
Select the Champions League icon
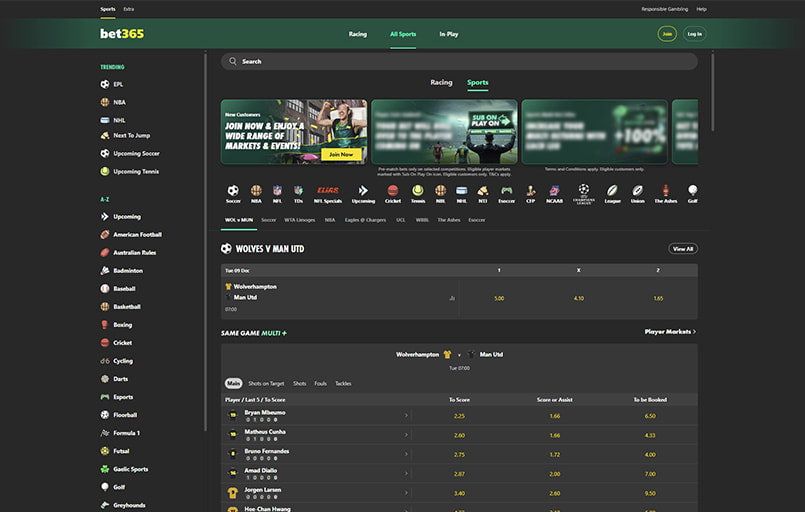584,194
